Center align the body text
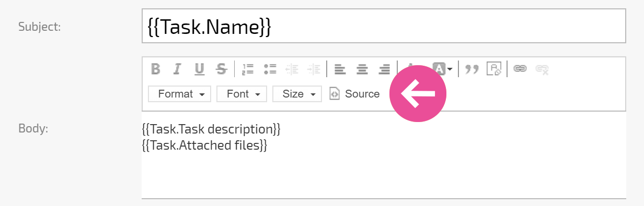 (362, 69)
